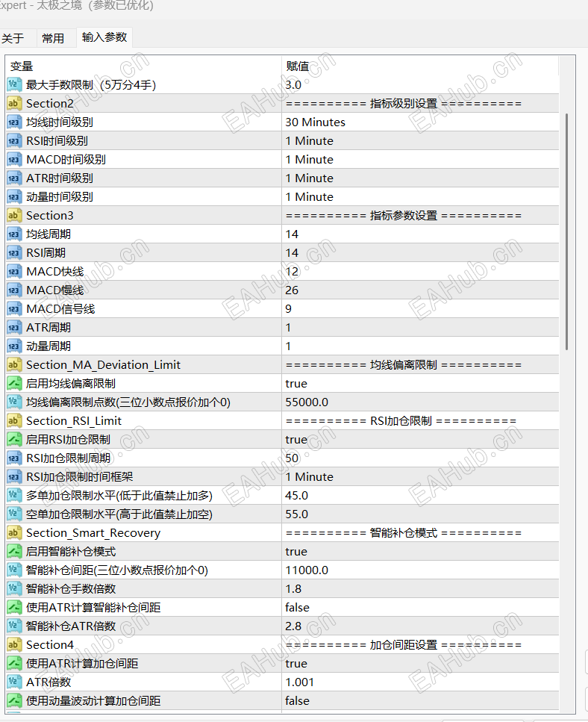
Task: Open RSI加仓限制时间框架 1 Minute dropdown
Action: point(420,476)
